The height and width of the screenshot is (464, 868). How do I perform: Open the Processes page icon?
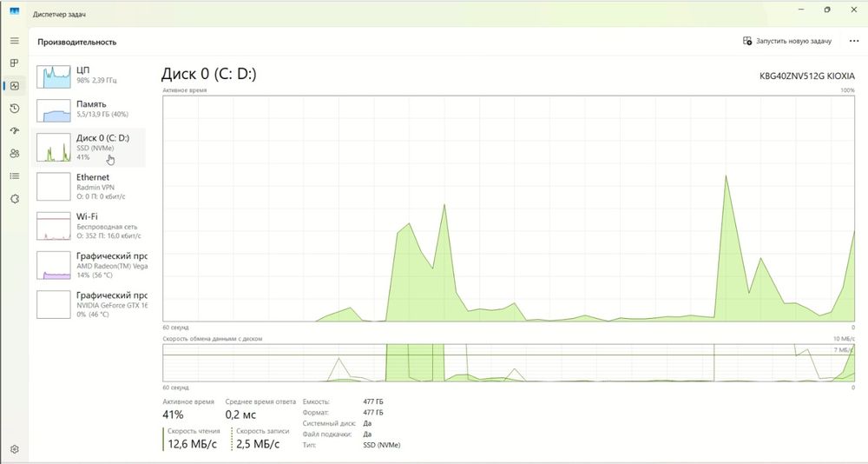(x=15, y=63)
